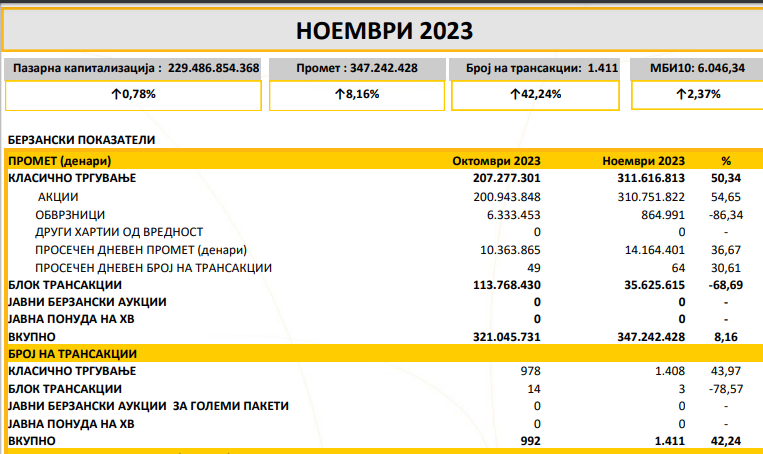Click the up arrow box showing 0,78%
The height and width of the screenshot is (454, 763).
[133, 95]
